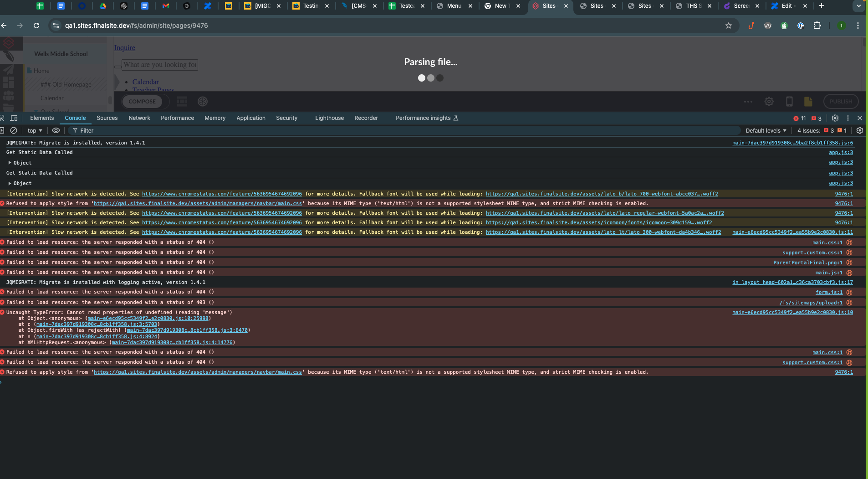This screenshot has height=479, width=868.
Task: Select Calendar in the sidebar page tree
Action: 52,98
